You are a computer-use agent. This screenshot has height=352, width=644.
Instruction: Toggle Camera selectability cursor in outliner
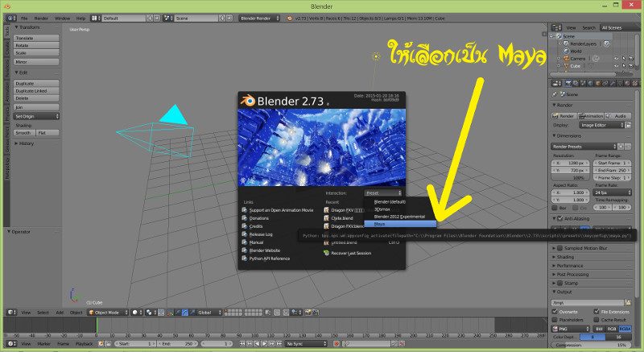pyautogui.click(x=623, y=58)
